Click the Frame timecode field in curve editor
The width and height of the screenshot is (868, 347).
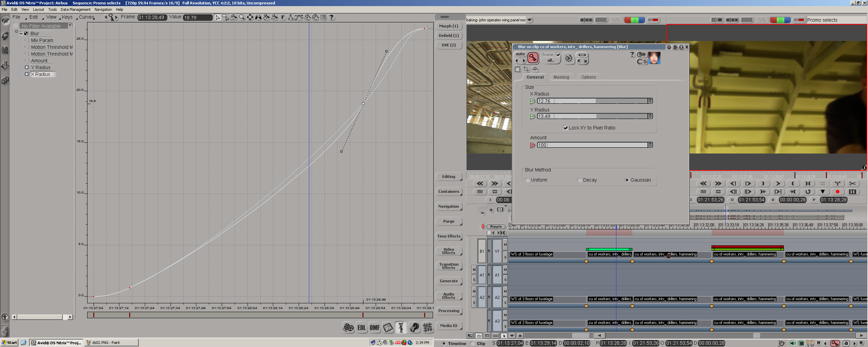coord(152,17)
